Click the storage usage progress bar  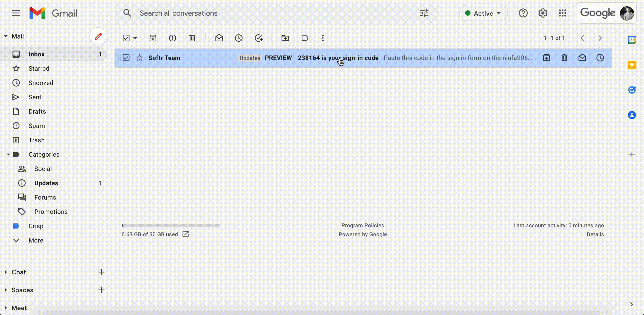(171, 225)
